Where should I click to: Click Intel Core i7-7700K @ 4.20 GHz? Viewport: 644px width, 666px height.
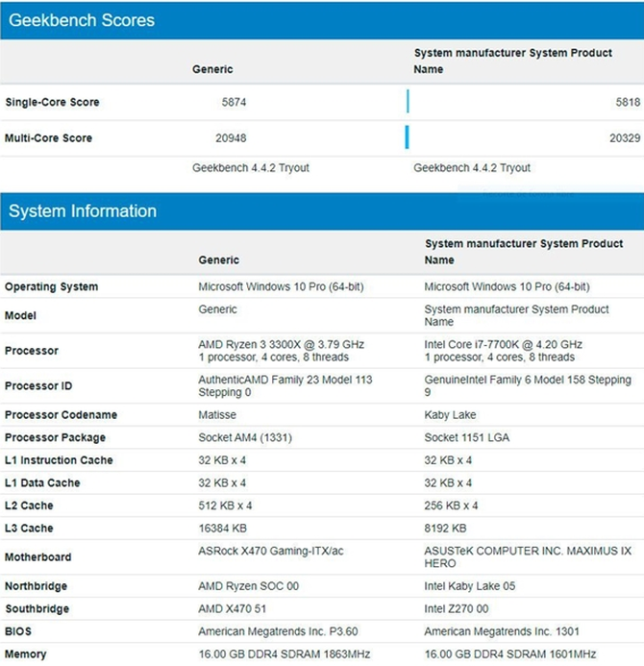point(503,344)
